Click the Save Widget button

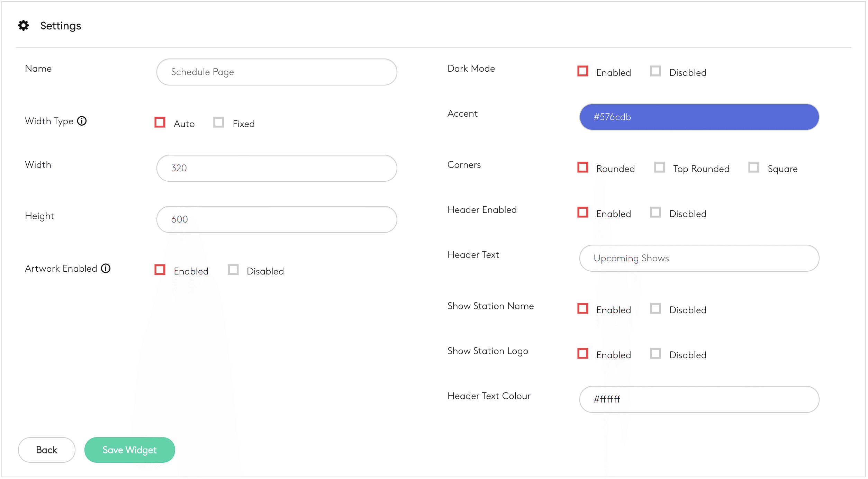click(129, 450)
